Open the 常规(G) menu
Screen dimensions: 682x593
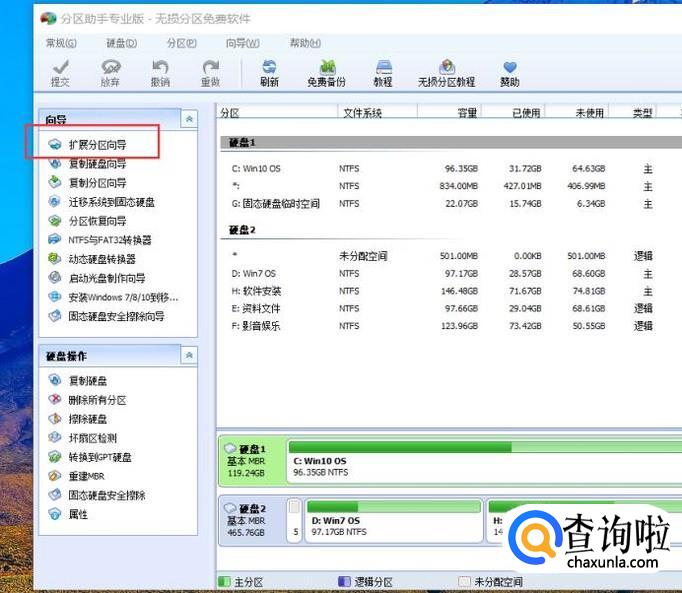click(x=61, y=43)
